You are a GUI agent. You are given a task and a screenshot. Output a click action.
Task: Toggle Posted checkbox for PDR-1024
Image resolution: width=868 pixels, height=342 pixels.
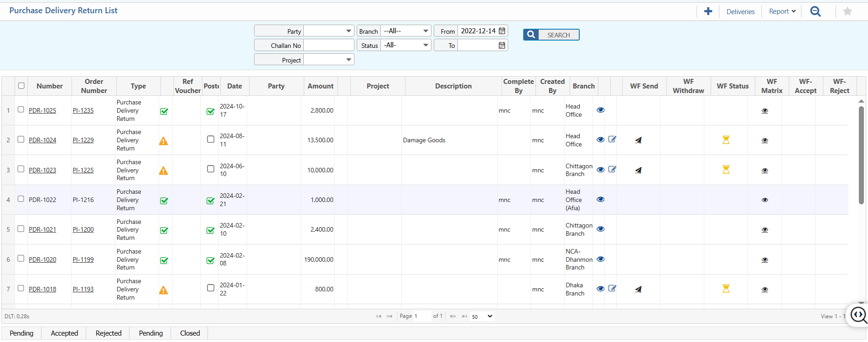click(x=210, y=139)
